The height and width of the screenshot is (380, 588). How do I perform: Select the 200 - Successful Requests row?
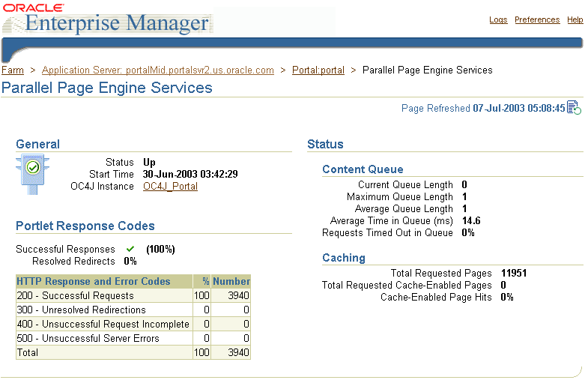133,295
